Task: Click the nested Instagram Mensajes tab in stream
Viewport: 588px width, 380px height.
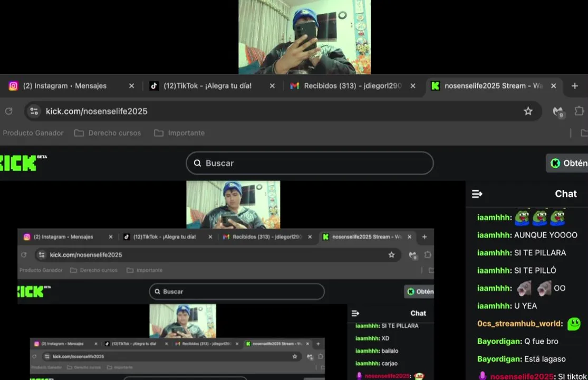Action: [x=68, y=236]
